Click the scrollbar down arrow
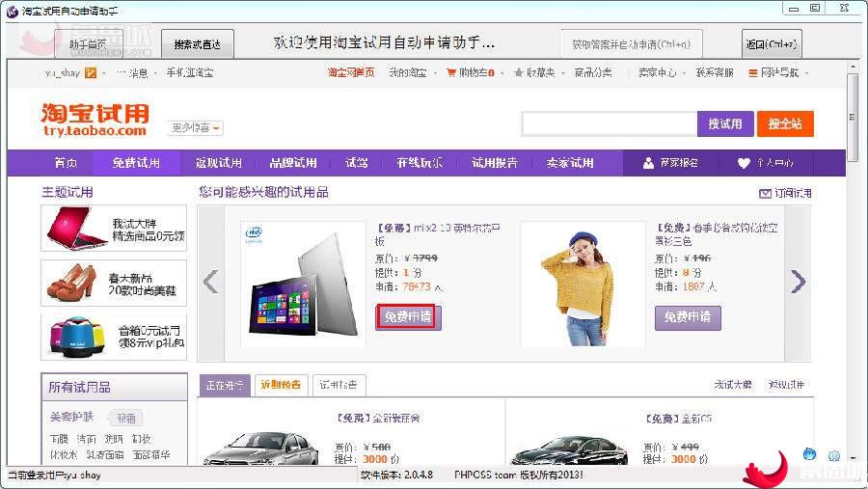The height and width of the screenshot is (489, 868). [x=853, y=458]
